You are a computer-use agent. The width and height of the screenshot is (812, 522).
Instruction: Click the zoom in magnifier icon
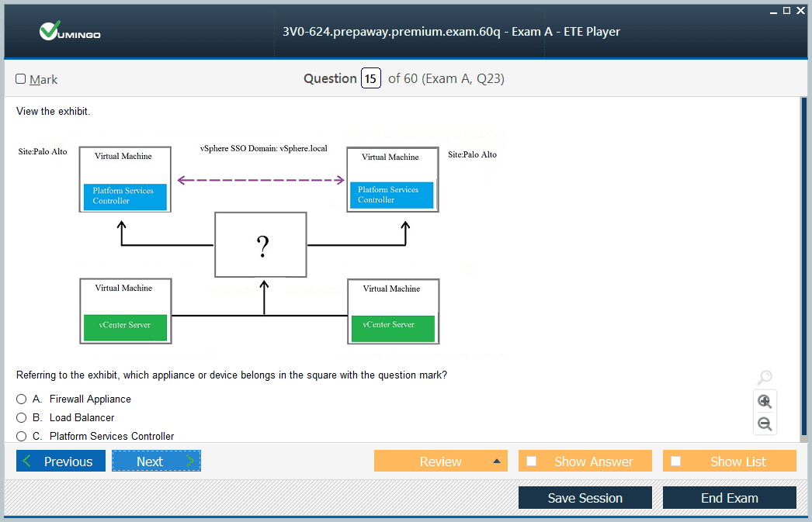tap(765, 401)
